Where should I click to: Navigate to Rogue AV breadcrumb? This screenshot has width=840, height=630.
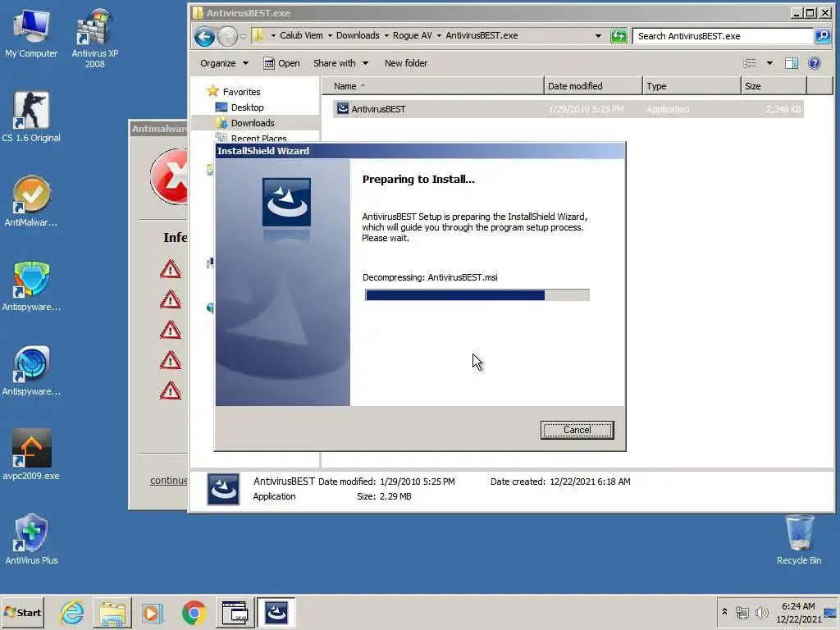(412, 35)
